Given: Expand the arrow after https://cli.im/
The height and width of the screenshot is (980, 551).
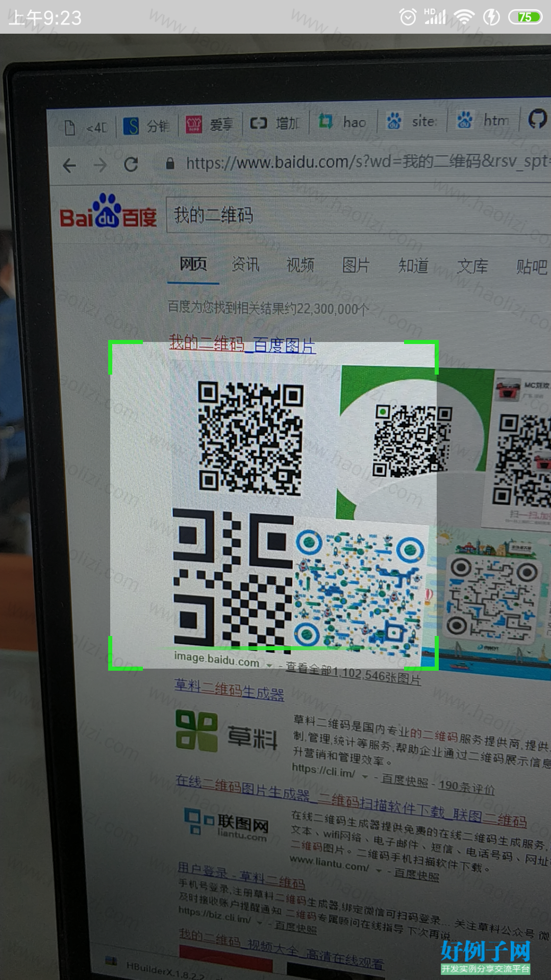Looking at the screenshot, I should tap(365, 776).
